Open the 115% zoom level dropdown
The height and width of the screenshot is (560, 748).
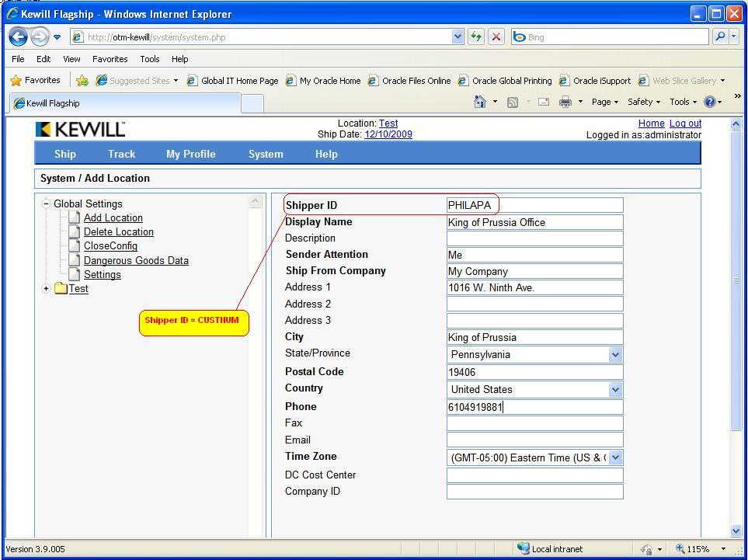pos(723,549)
